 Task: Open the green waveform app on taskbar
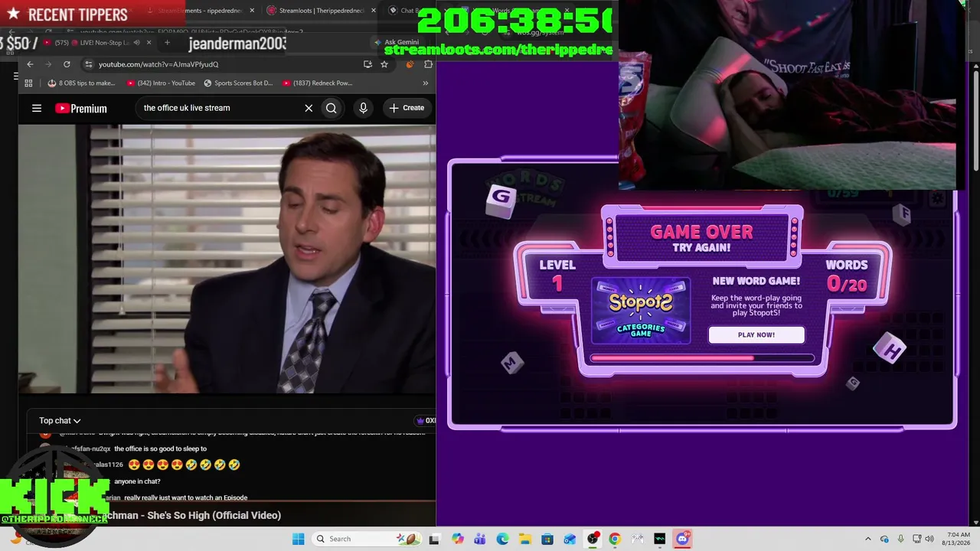(660, 539)
